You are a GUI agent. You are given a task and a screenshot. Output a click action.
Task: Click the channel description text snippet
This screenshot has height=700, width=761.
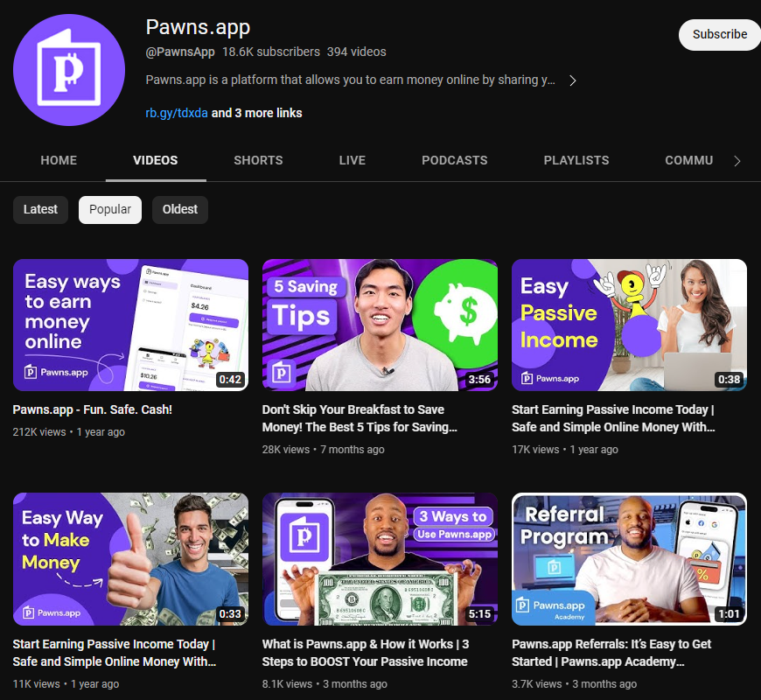pos(351,80)
